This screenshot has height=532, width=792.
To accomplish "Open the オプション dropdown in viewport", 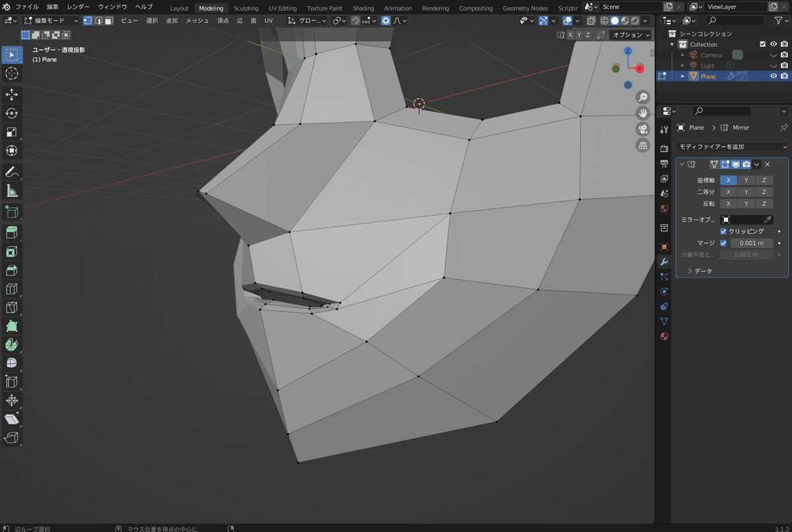I will coord(630,35).
